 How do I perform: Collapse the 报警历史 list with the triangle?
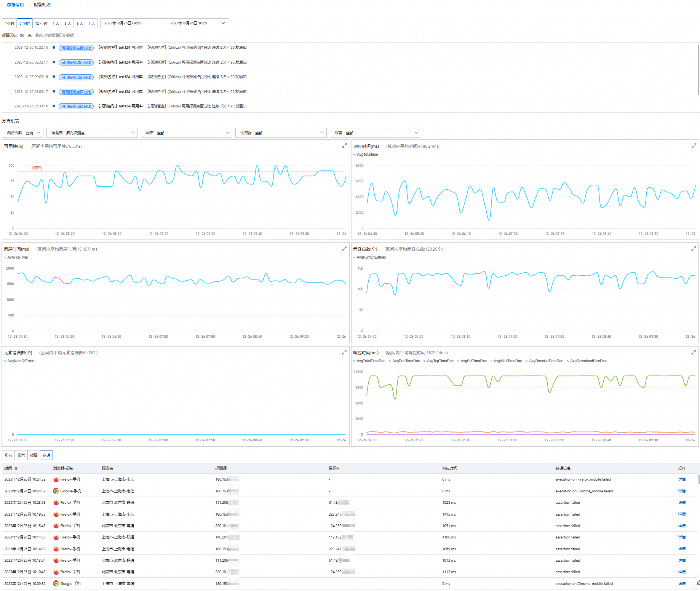pos(30,35)
